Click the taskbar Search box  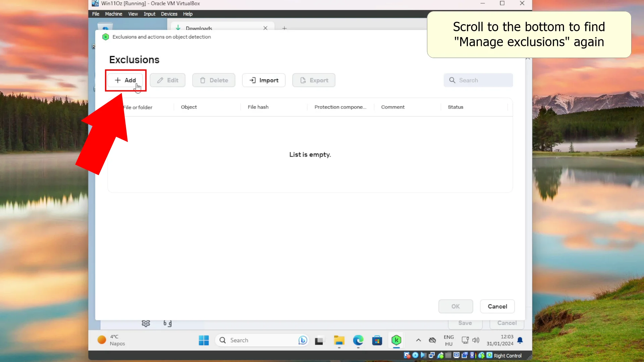(x=262, y=340)
